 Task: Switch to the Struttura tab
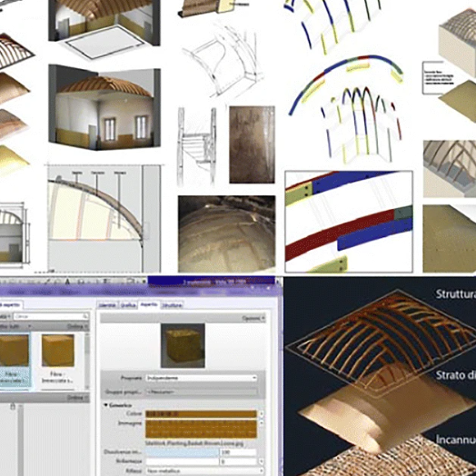172,305
